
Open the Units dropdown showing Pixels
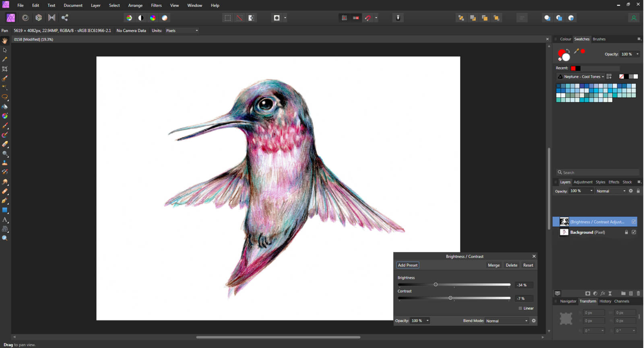coord(182,31)
